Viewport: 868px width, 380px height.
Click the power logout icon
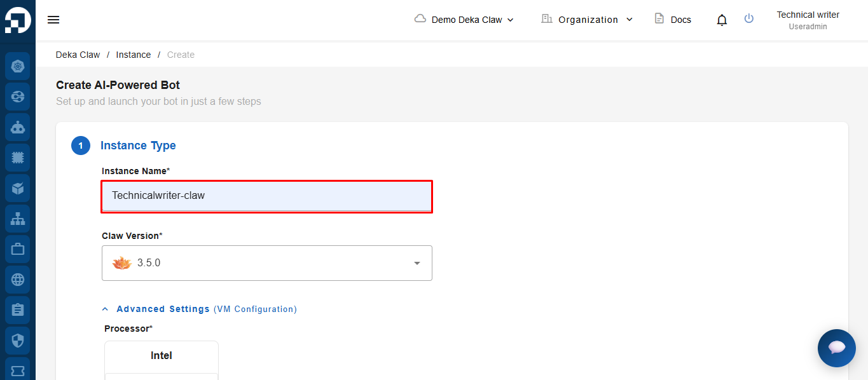pos(749,19)
